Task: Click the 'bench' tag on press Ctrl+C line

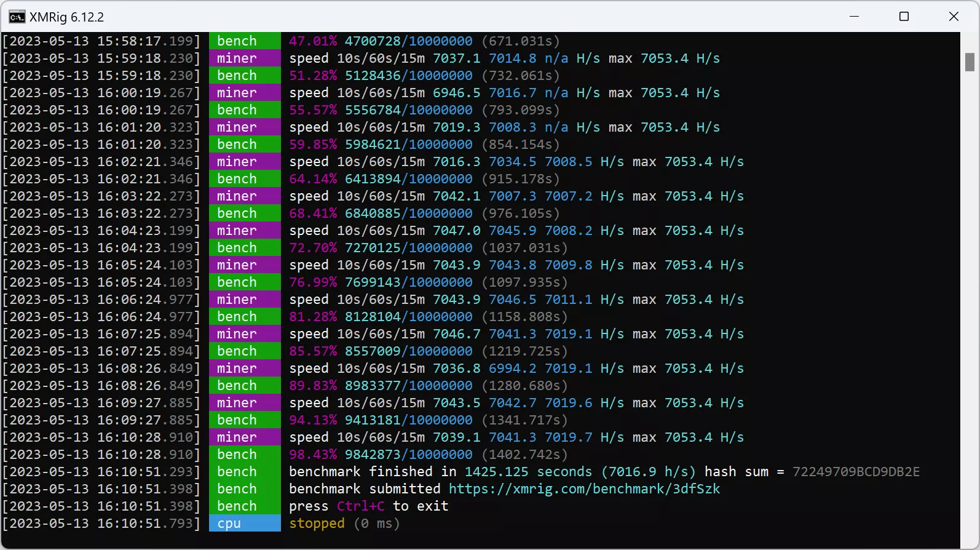Action: tap(245, 506)
